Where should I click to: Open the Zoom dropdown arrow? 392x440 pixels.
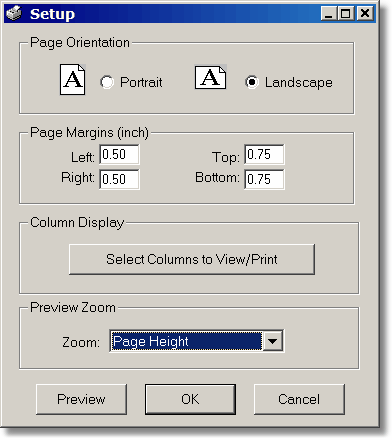[273, 341]
